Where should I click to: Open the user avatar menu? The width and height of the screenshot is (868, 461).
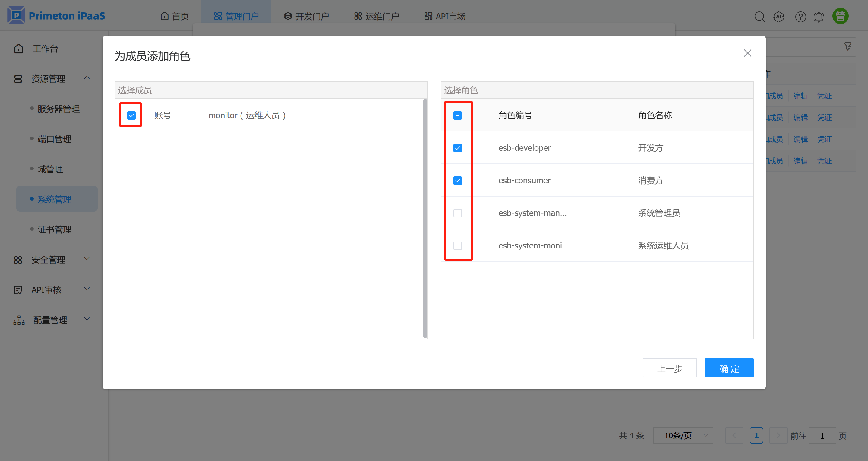pyautogui.click(x=840, y=16)
